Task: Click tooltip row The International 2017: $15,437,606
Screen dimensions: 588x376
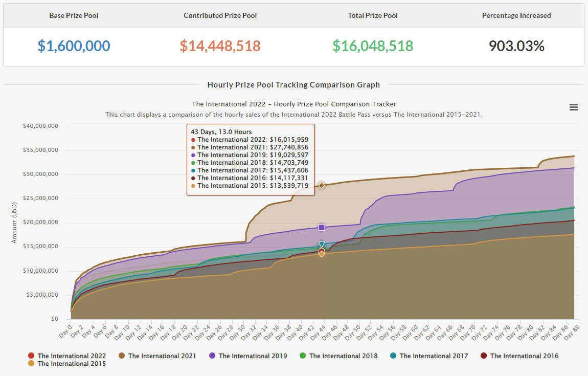Action: (250, 170)
